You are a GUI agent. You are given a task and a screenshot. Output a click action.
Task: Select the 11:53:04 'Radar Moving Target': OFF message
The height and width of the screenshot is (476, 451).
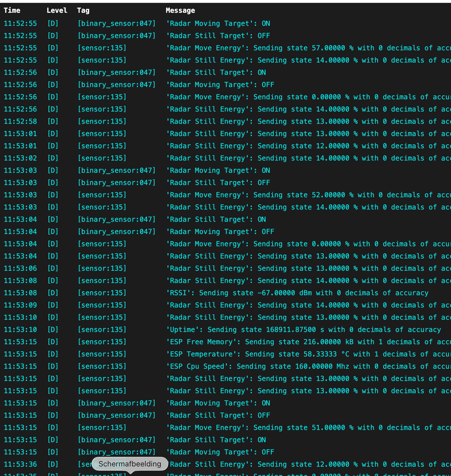point(220,232)
